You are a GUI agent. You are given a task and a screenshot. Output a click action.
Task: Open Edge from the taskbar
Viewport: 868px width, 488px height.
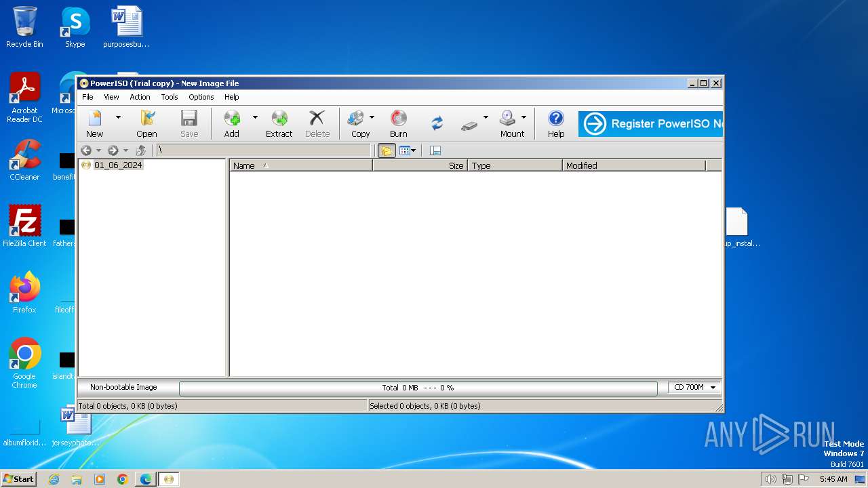pos(145,479)
